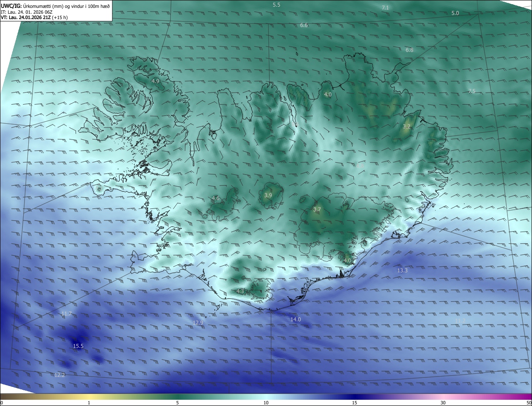Click the 7.5 value label over the sea
The width and height of the screenshot is (532, 406).
click(472, 91)
